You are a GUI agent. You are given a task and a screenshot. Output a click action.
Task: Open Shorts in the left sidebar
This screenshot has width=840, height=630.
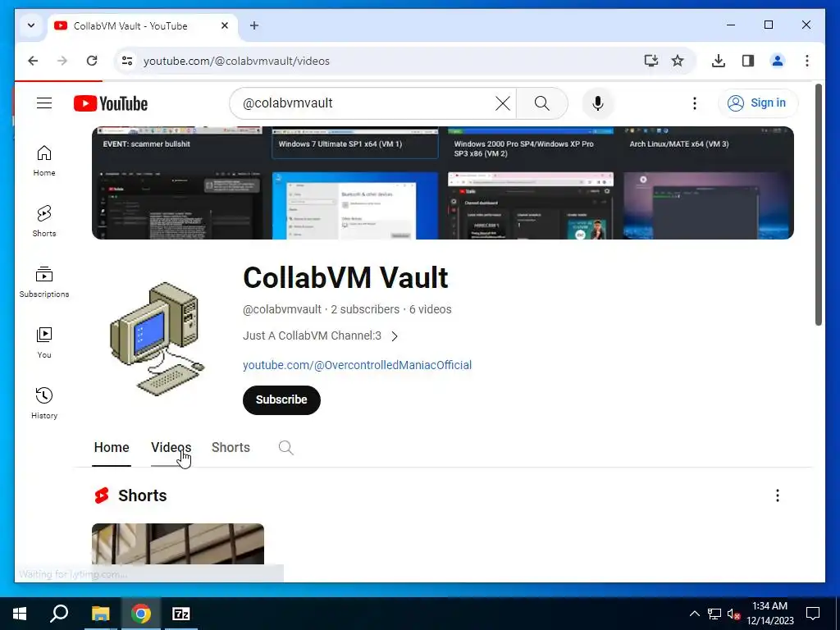(x=44, y=221)
